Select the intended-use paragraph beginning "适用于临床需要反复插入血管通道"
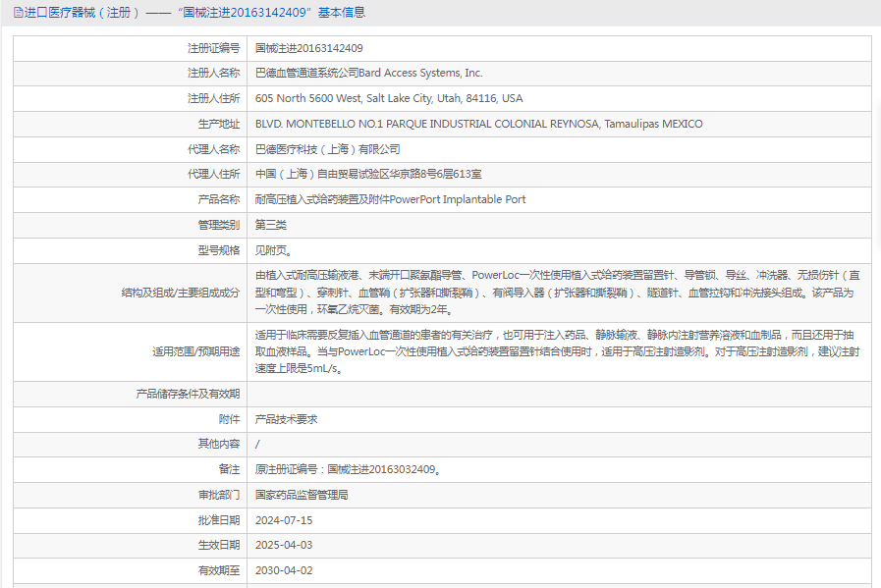This screenshot has height=588, width=881. point(557,351)
